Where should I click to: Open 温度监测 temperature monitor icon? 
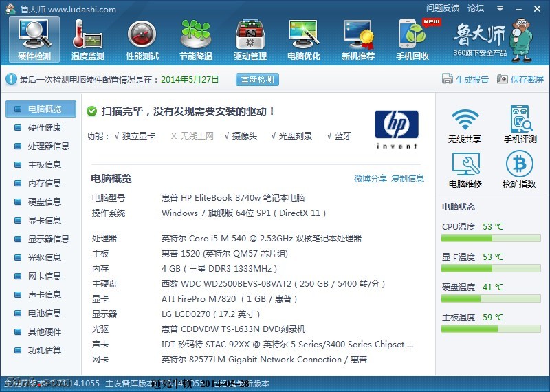[88, 34]
